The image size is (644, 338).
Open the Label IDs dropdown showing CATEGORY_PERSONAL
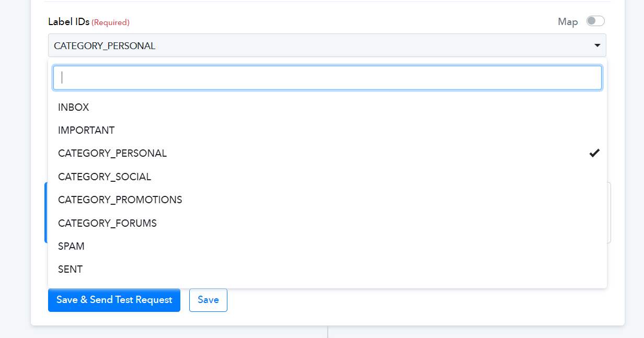point(327,45)
